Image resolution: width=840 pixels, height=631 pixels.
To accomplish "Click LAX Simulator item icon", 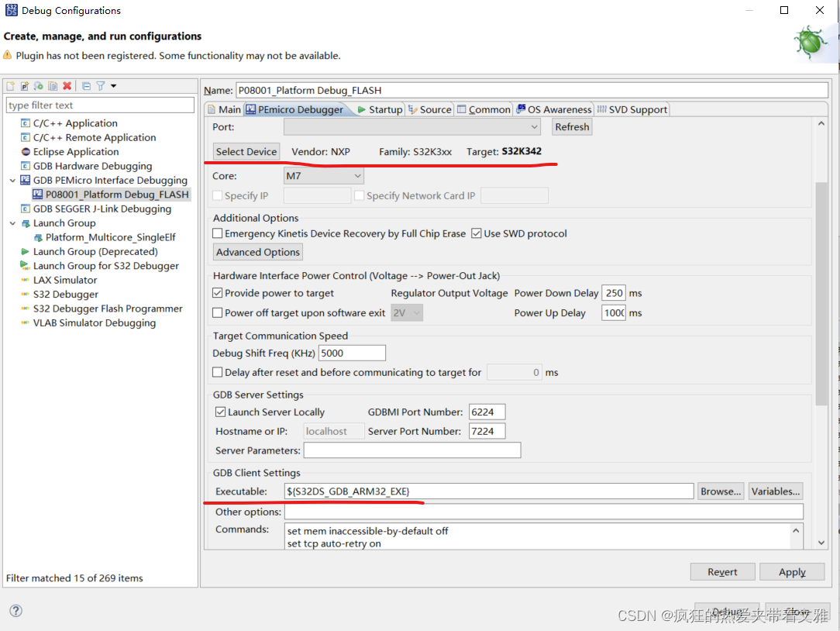I will (25, 280).
